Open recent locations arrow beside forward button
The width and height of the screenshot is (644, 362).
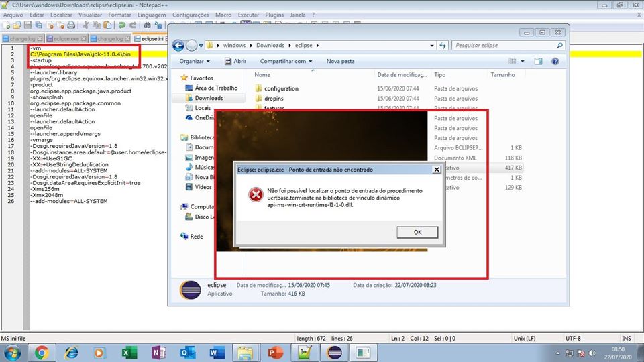(x=201, y=45)
